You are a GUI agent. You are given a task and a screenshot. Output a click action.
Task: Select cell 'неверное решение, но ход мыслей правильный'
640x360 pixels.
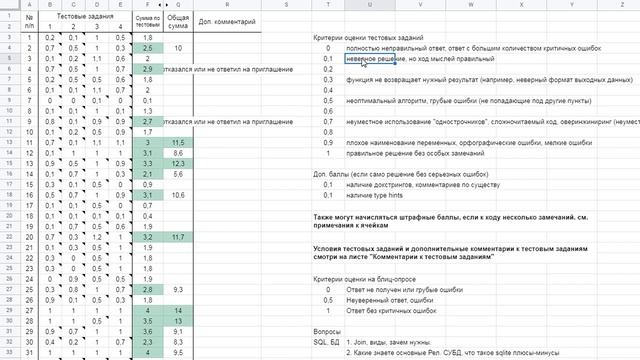370,59
